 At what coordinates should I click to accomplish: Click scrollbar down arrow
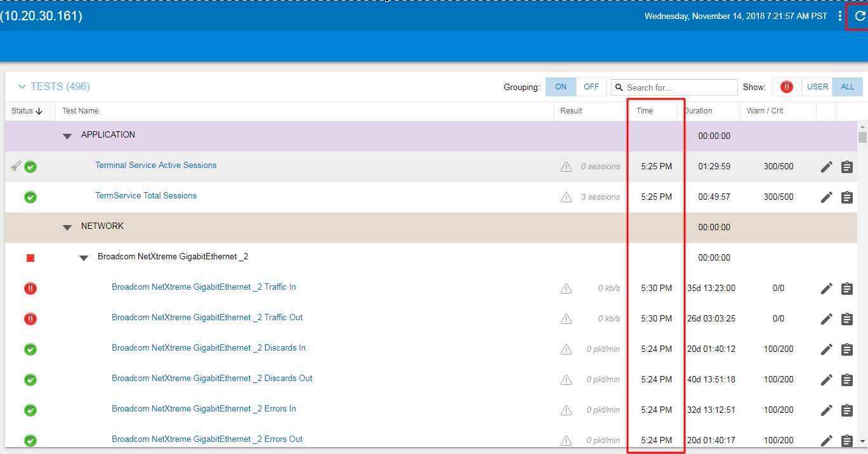[x=862, y=441]
